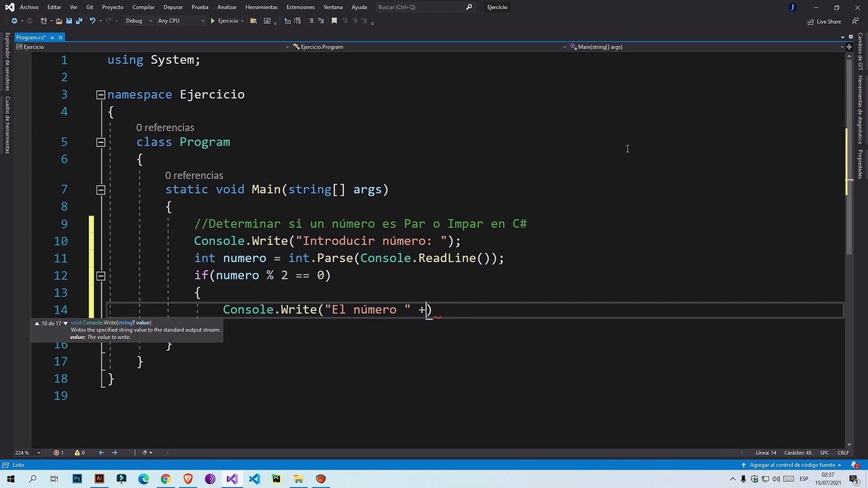Click the navigate backward arrow in toolbar
868x488 pixels.
pos(14,21)
